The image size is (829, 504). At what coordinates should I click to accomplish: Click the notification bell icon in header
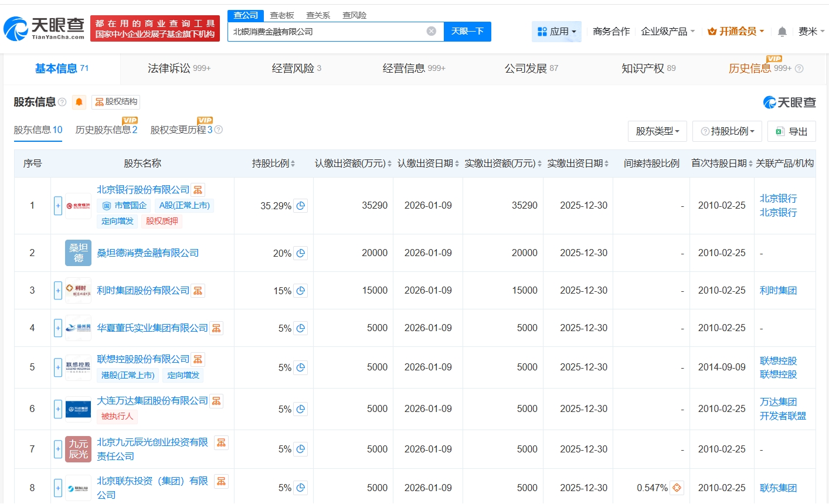782,32
